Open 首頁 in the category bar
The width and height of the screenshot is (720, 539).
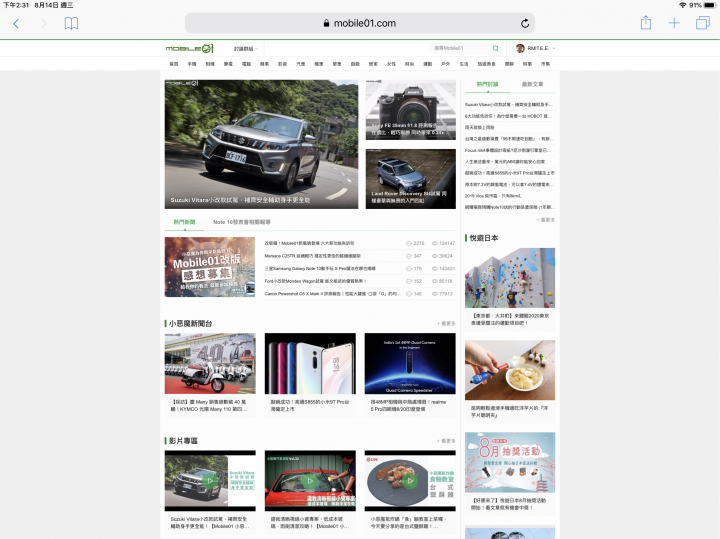pos(174,64)
